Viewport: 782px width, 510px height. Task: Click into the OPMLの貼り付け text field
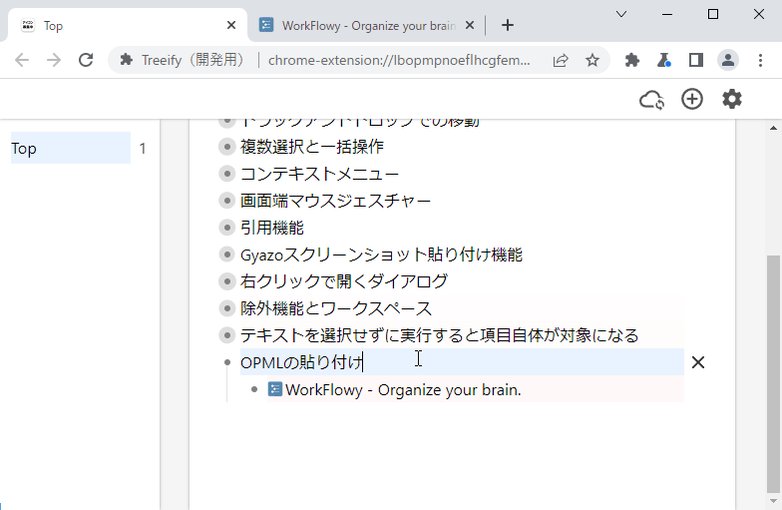(x=462, y=362)
